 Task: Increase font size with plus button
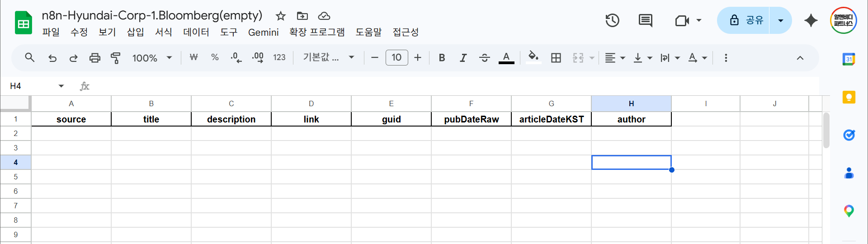pos(418,58)
